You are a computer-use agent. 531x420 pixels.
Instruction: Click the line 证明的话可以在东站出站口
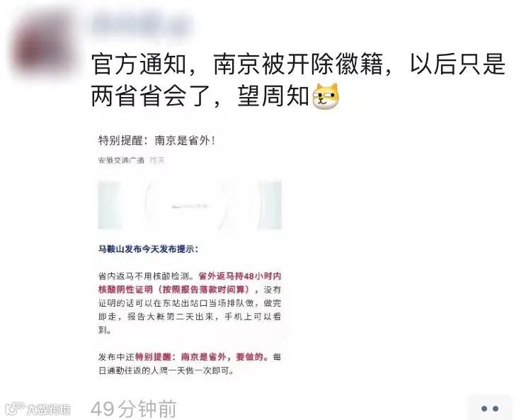tap(190, 303)
